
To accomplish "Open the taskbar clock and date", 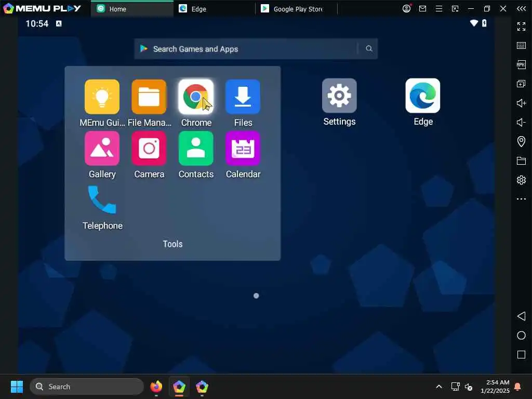I will [495, 387].
